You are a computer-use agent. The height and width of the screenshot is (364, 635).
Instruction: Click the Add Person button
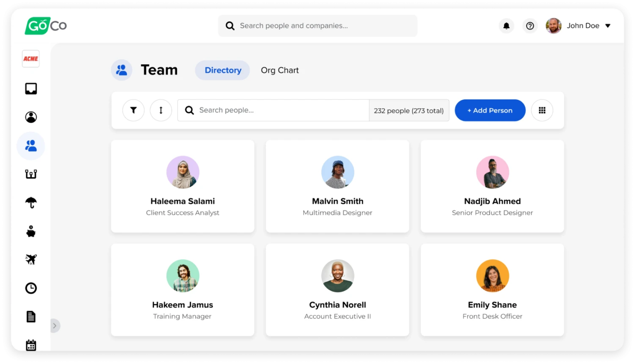point(490,110)
